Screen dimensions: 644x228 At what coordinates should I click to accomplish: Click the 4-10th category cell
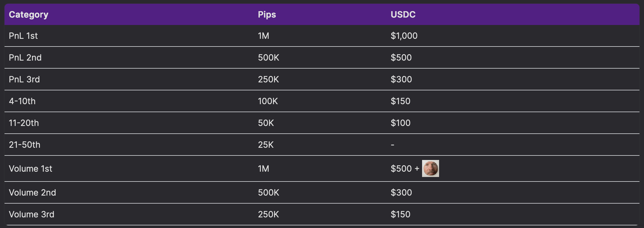click(x=22, y=101)
